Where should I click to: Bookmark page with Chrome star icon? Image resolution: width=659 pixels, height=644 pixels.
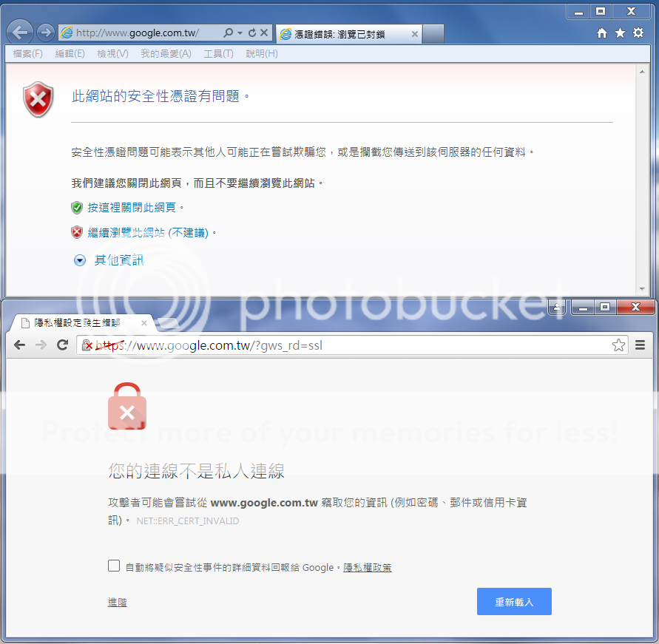coord(618,345)
